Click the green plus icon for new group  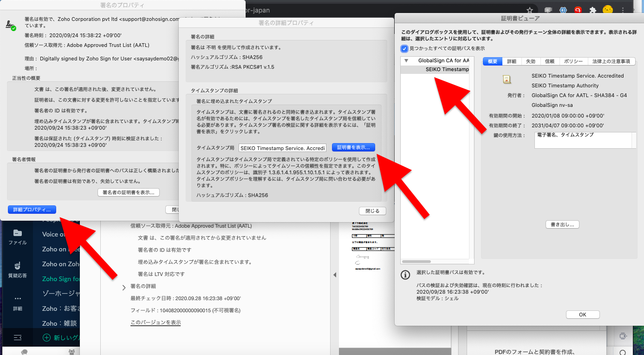click(x=46, y=337)
